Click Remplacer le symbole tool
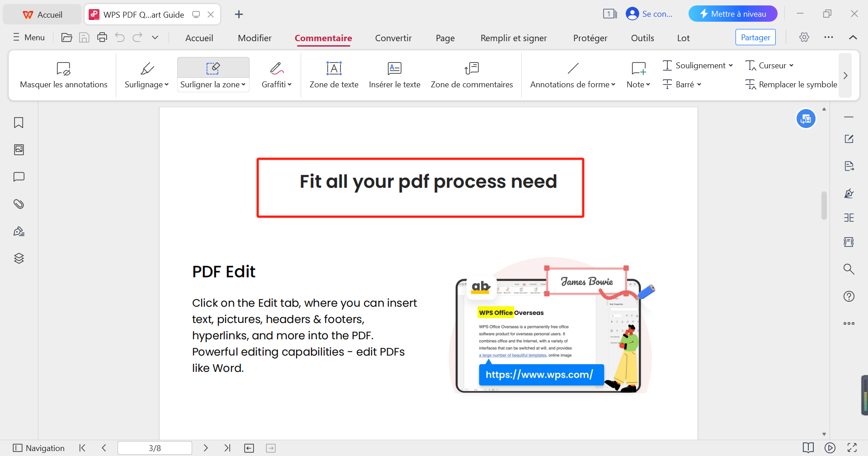 (791, 85)
